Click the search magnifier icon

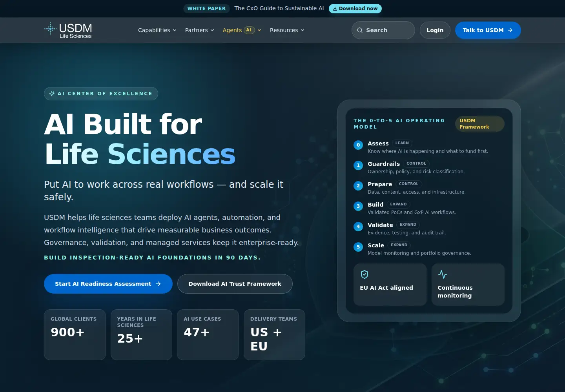pyautogui.click(x=360, y=30)
